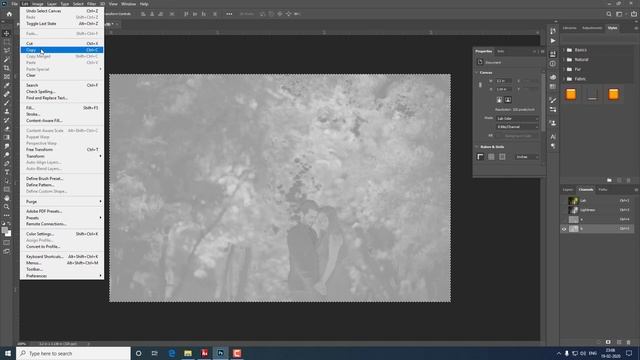Choose Cut from the Edit menu
Viewport: 640px width, 360px height.
[62, 43]
